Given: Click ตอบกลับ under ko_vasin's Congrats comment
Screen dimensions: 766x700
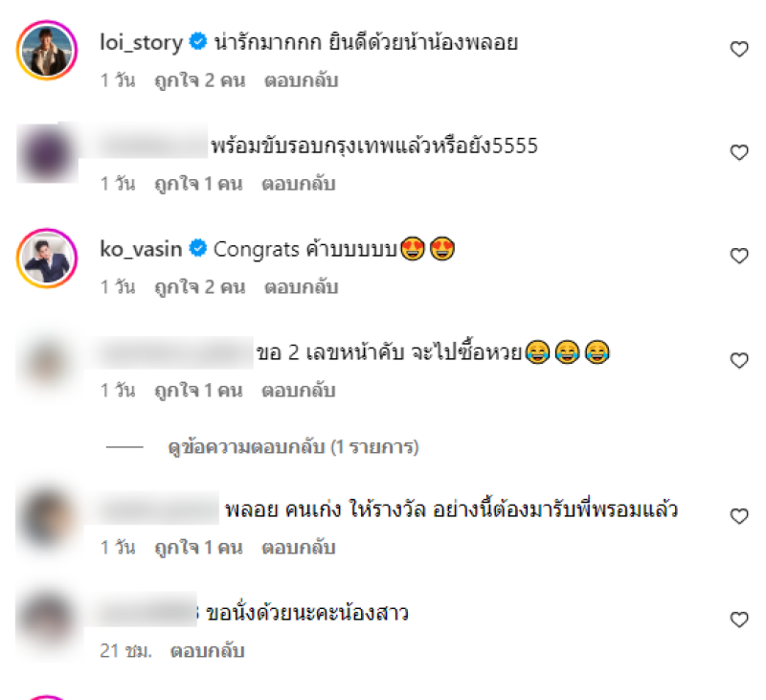Looking at the screenshot, I should tap(302, 286).
